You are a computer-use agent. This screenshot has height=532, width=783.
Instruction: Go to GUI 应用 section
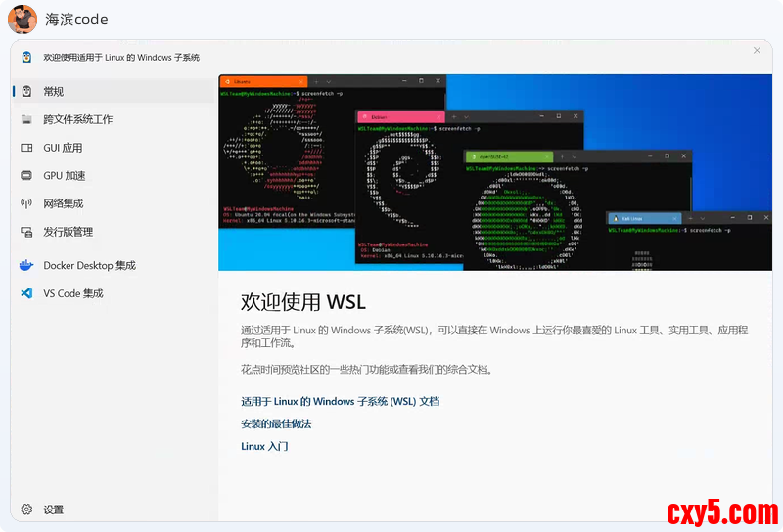click(x=115, y=148)
